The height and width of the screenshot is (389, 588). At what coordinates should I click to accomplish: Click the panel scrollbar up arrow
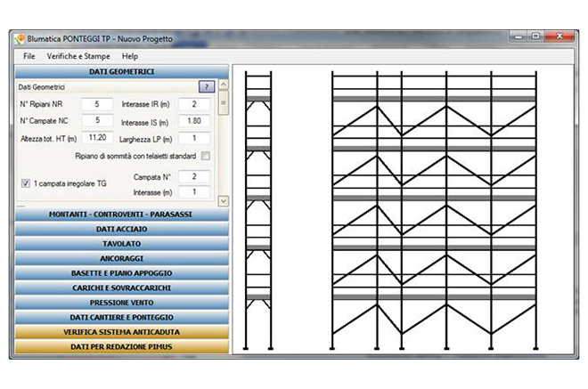(x=223, y=85)
